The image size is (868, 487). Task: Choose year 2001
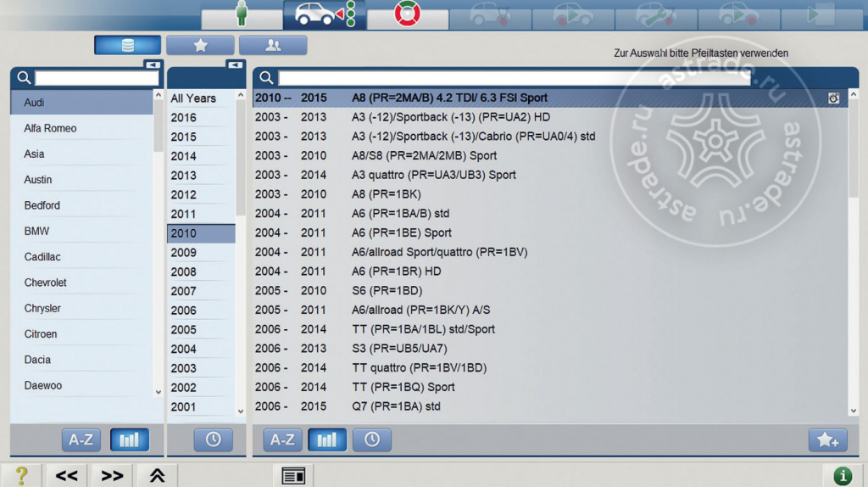pyautogui.click(x=201, y=406)
